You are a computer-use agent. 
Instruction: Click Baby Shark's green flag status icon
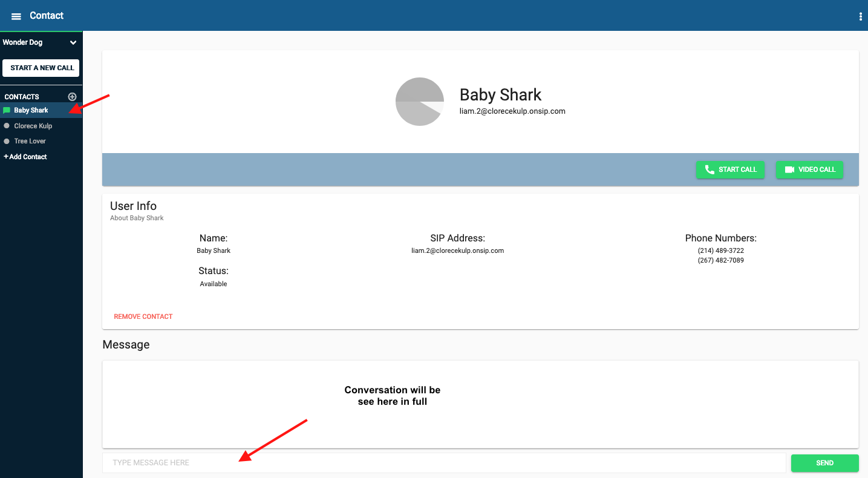coord(6,110)
